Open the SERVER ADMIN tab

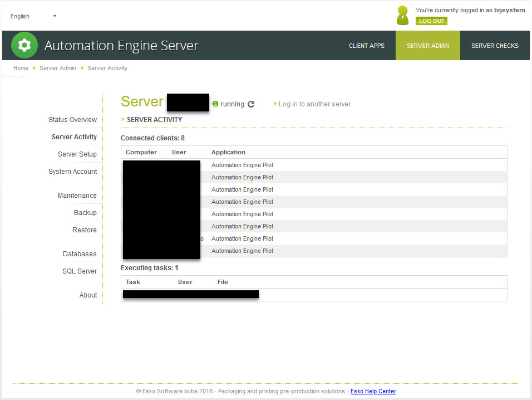(x=427, y=46)
